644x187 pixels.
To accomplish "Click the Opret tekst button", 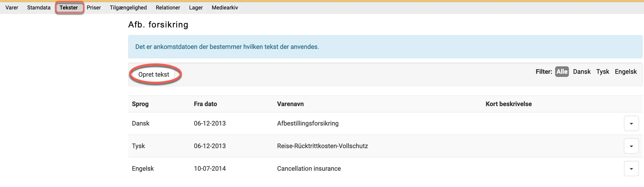I will click(154, 75).
